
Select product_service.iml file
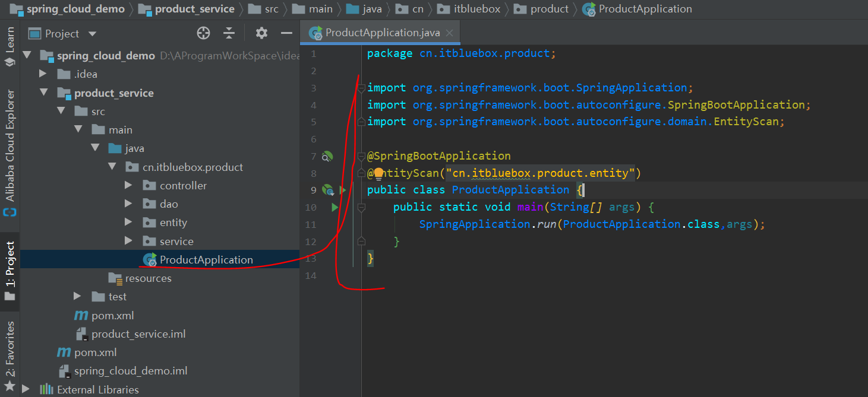tap(138, 334)
